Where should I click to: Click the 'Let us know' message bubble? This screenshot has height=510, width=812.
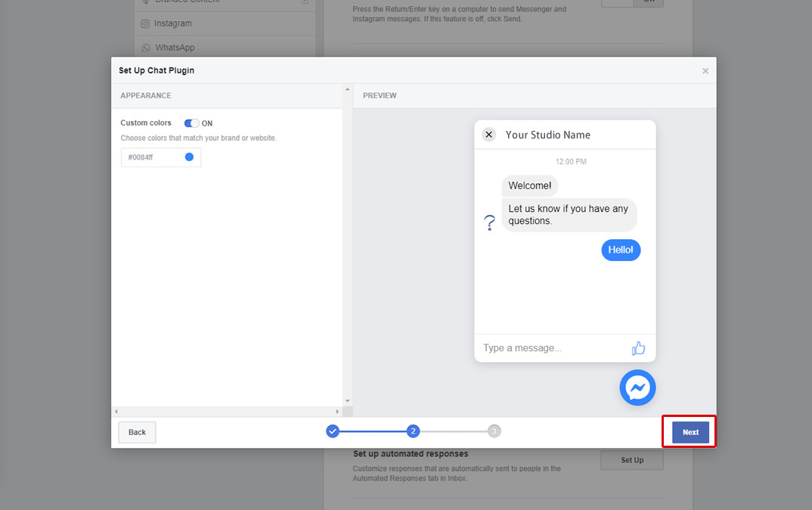569,215
